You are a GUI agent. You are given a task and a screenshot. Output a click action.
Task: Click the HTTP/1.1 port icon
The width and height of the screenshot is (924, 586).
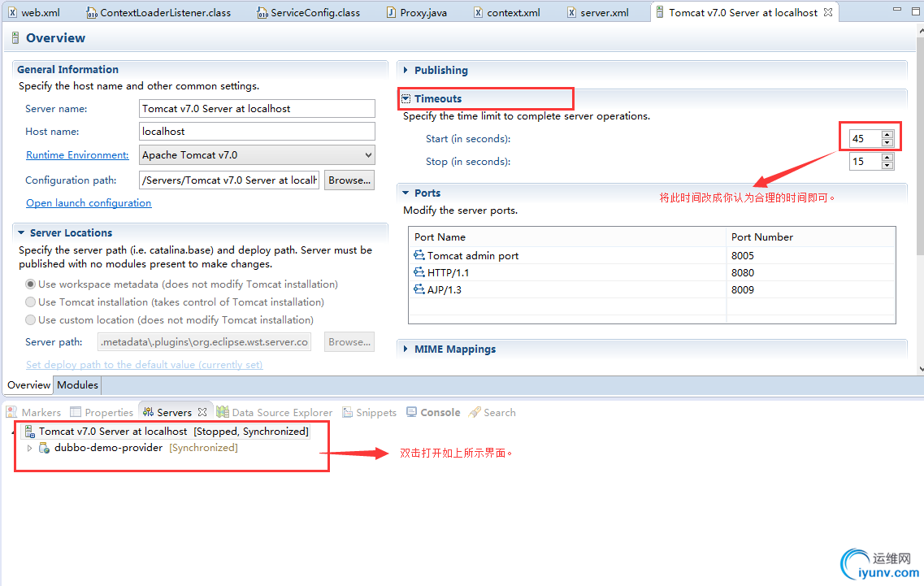(x=419, y=272)
